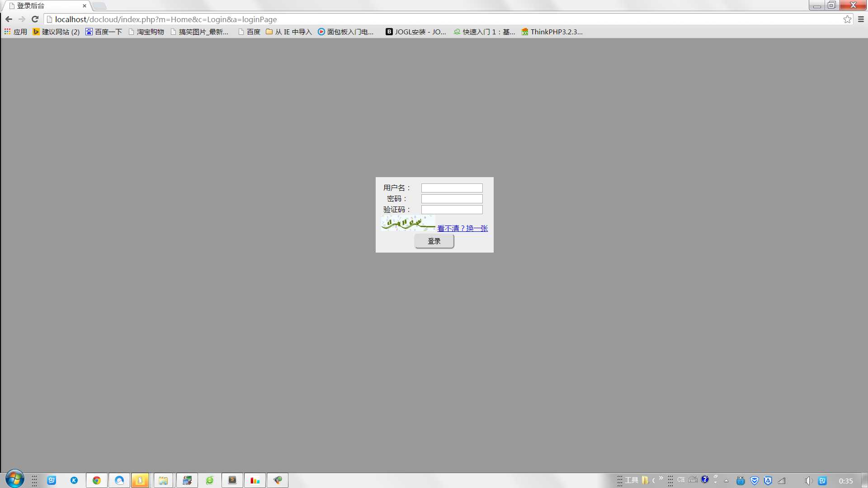Open the JOGL安装 - JO... bookmark
This screenshot has width=868, height=488.
[x=415, y=32]
